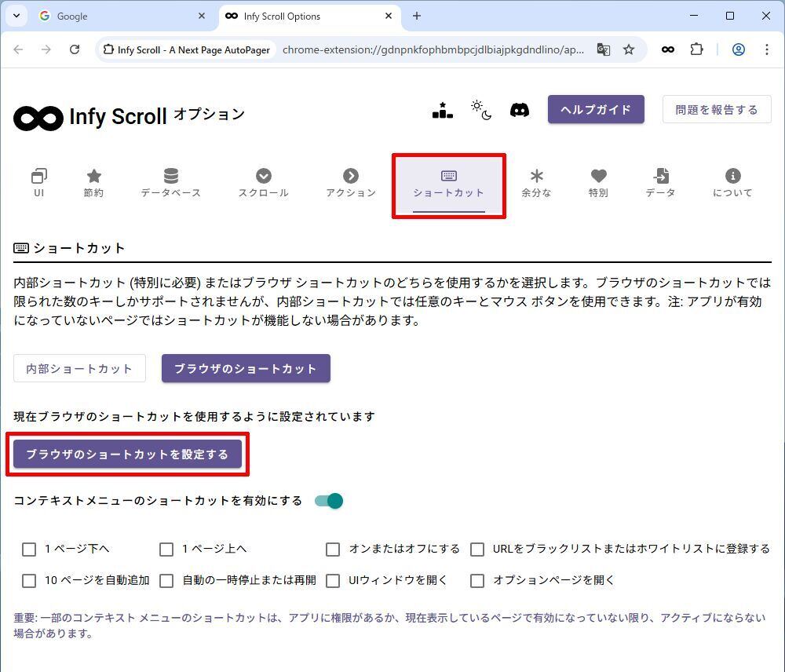
Task: Click ブラウザのショートカットを設定する button
Action: pyautogui.click(x=128, y=455)
